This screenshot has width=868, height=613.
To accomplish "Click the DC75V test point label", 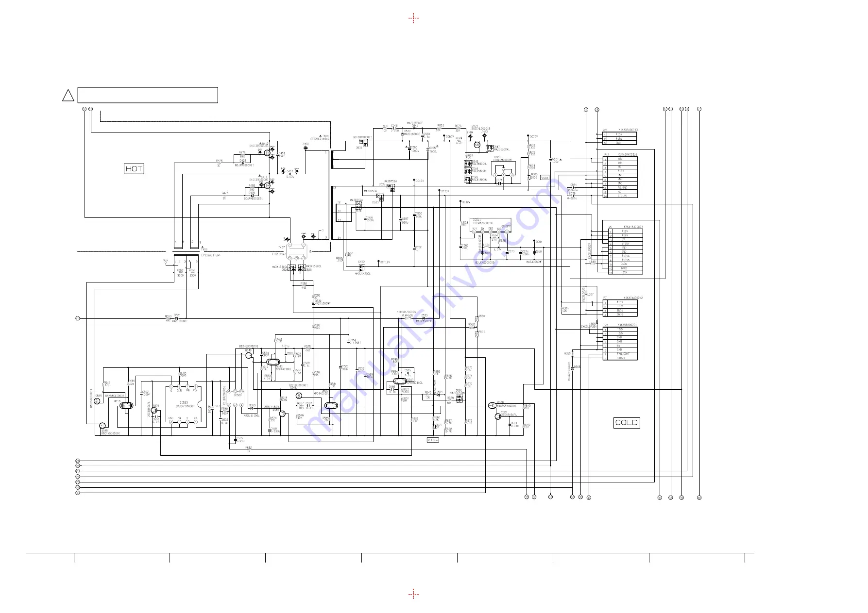I will tap(533, 137).
